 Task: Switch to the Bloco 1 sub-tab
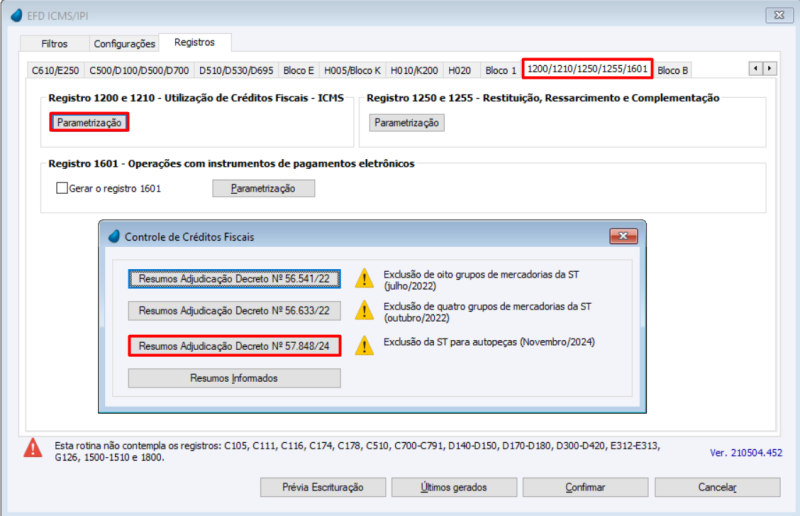point(501,70)
